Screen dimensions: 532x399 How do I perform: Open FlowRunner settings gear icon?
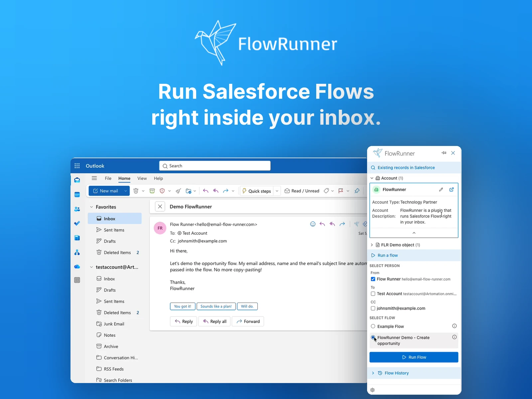tap(373, 390)
